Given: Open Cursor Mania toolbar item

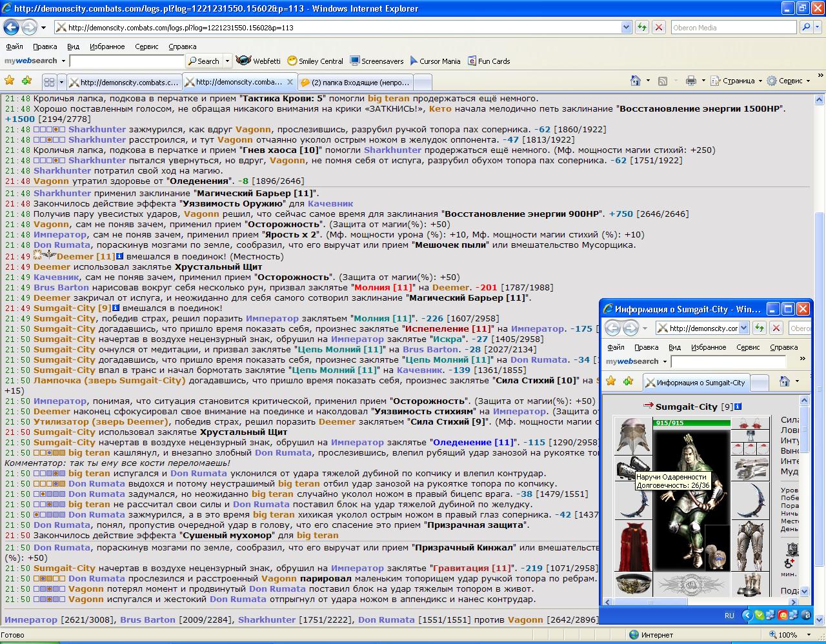Looking at the screenshot, I should pos(434,61).
